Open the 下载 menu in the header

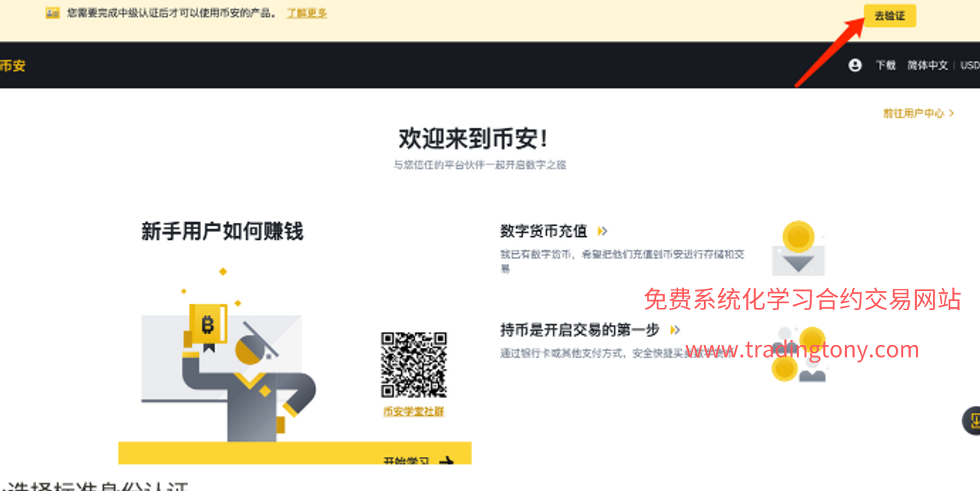tap(886, 65)
